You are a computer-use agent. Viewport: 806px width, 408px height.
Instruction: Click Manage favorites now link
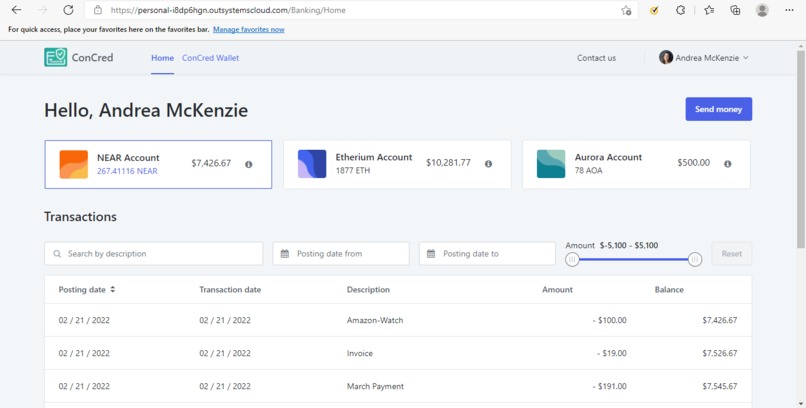point(249,29)
